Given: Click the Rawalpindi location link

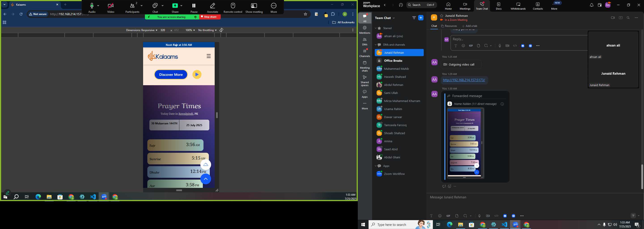Looking at the screenshot, I should pyautogui.click(x=186, y=114).
